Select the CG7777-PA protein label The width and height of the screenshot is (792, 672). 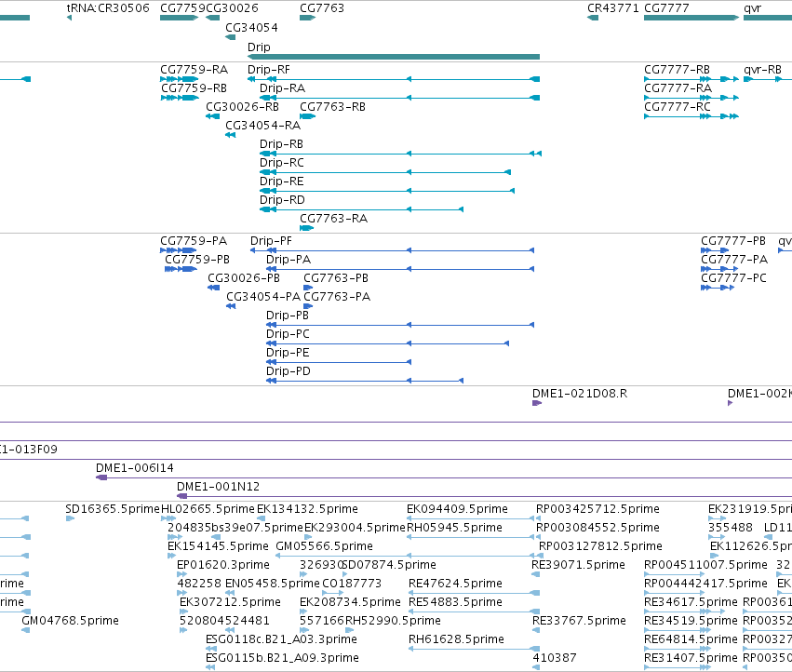coord(734,260)
